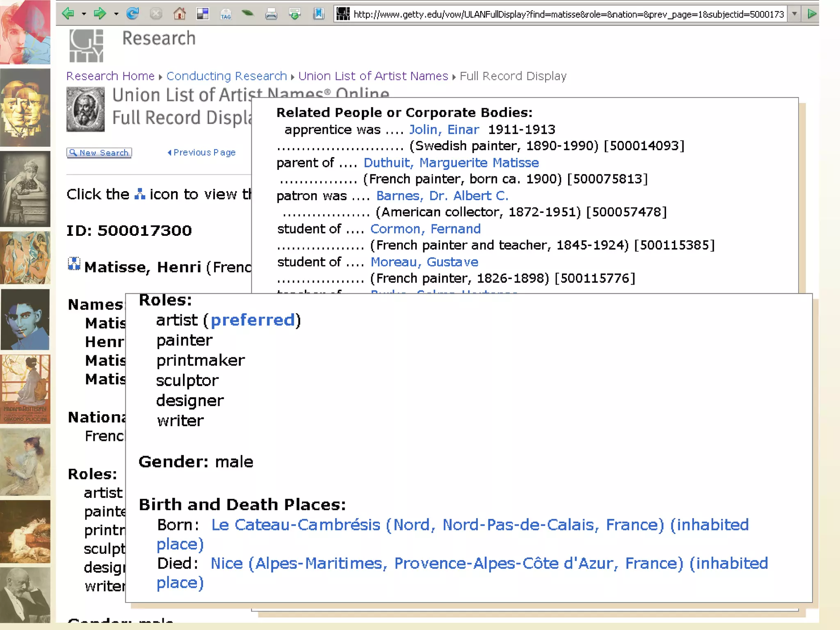This screenshot has height=630, width=840.
Task: Click the bookmark icon in toolbar
Action: click(x=319, y=14)
